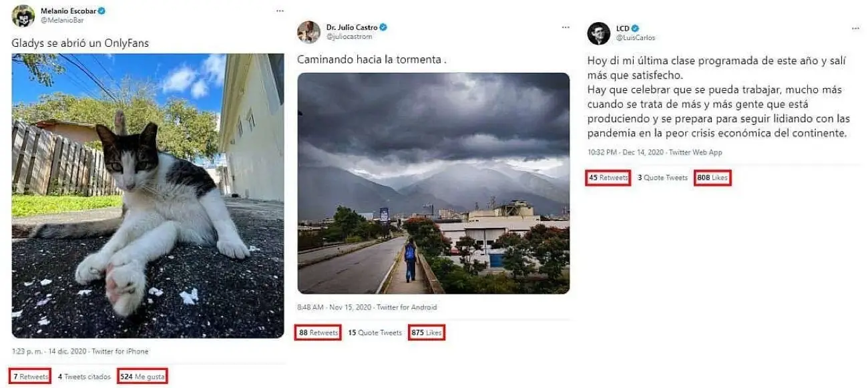Open more options on Julio Castro's tweet
This screenshot has width=868, height=388.
coord(566,27)
